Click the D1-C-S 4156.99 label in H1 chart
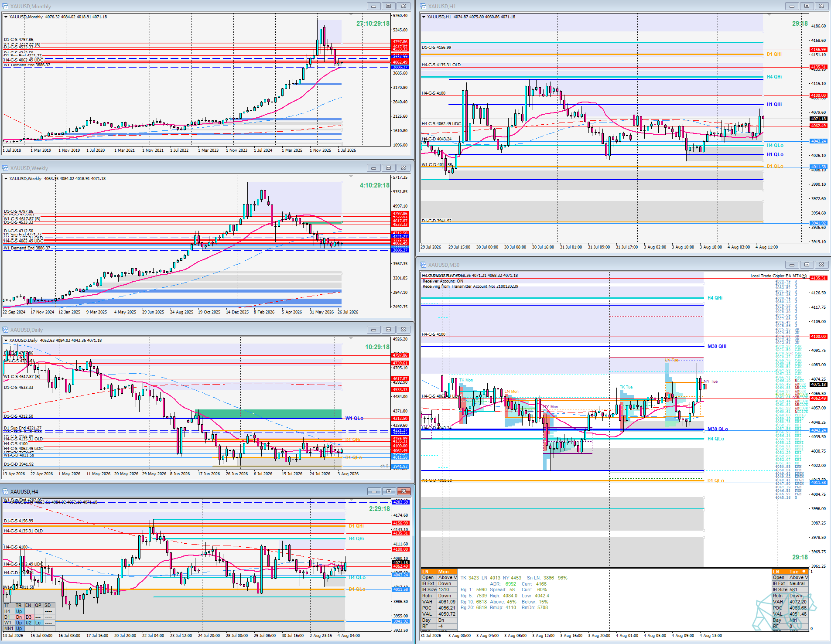Viewport: 831px width, 644px height. (x=436, y=48)
